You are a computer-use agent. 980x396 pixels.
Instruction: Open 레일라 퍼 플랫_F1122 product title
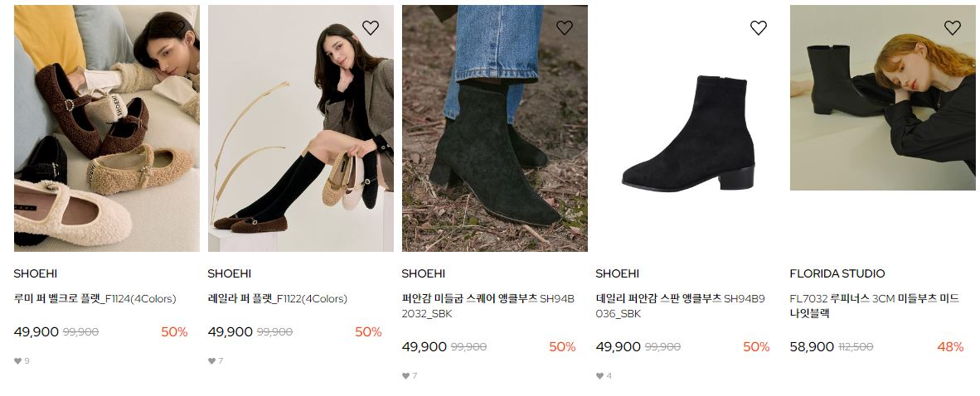click(278, 298)
